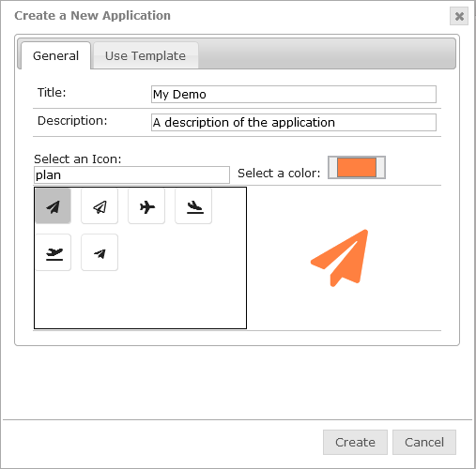Choose the outlined paper plane icon

(100, 206)
